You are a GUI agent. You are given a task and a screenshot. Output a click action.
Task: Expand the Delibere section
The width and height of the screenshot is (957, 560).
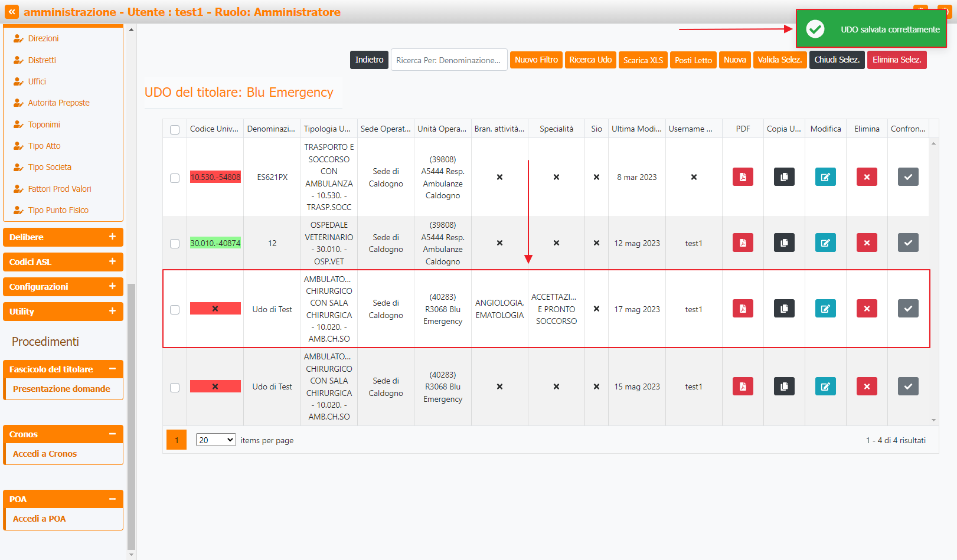point(63,237)
